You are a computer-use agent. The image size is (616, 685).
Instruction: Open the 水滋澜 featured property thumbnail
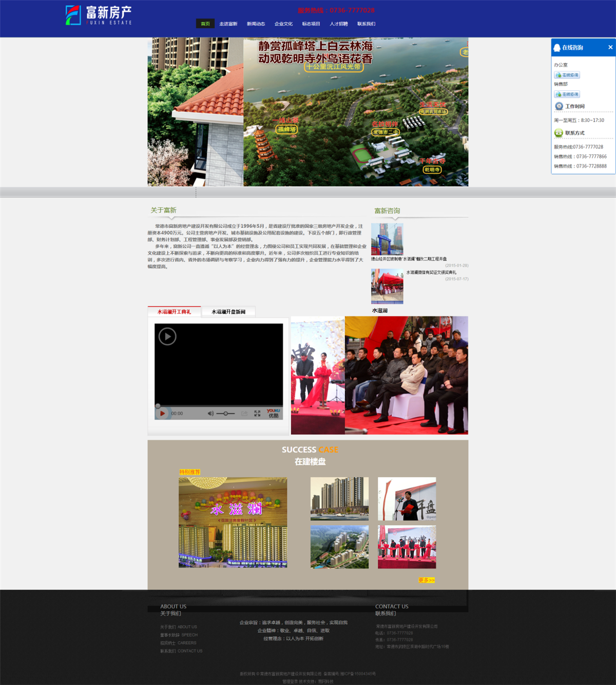(233, 522)
